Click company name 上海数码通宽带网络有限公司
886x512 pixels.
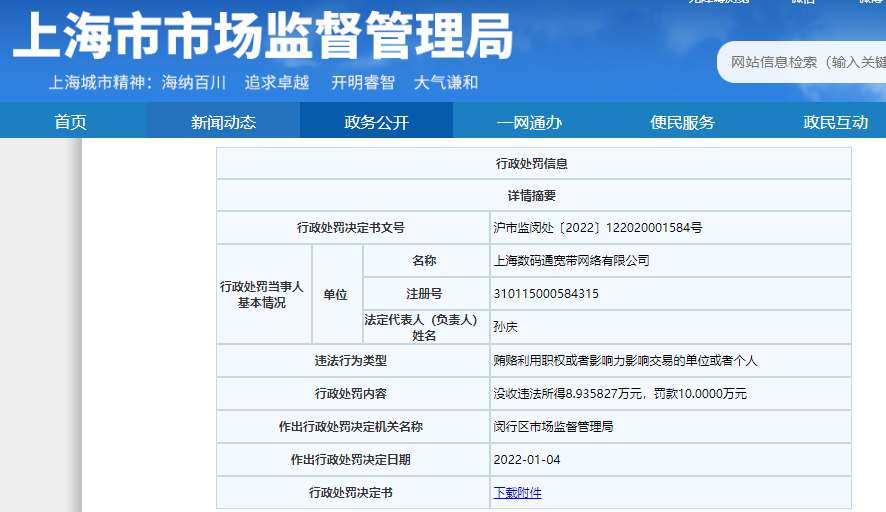[571, 261]
